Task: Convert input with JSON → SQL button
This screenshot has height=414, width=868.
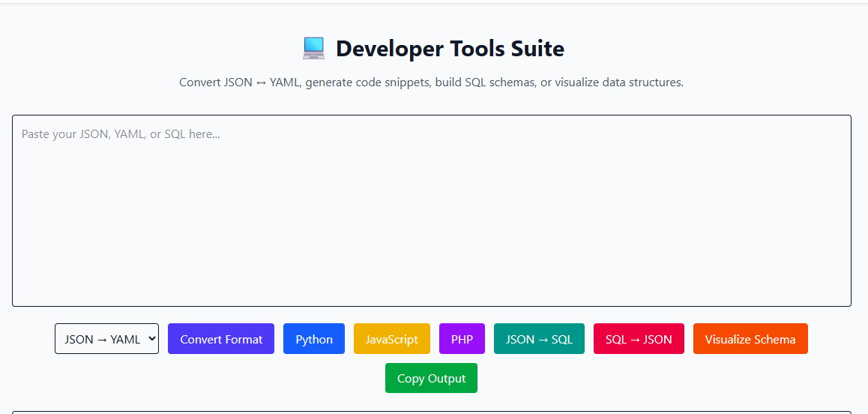Action: tap(539, 339)
